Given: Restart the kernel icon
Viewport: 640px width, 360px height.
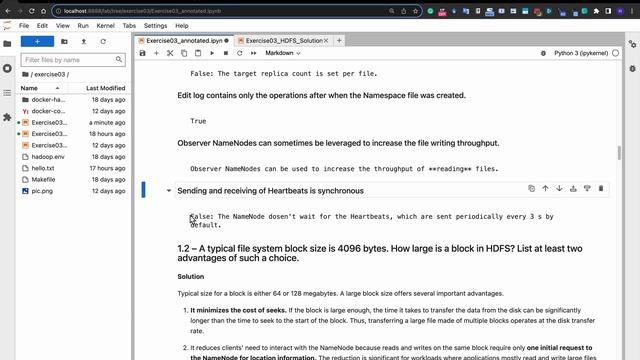Looking at the screenshot, I should pos(240,53).
